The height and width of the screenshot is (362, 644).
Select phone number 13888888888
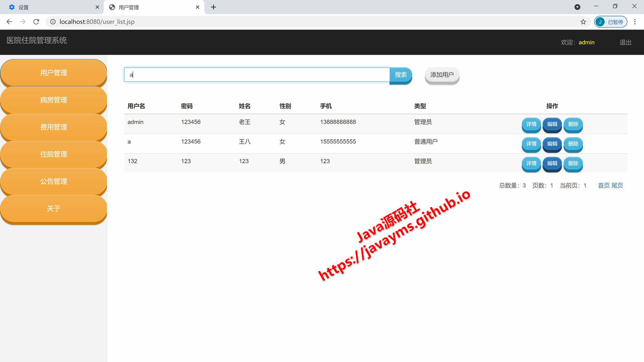tap(338, 122)
